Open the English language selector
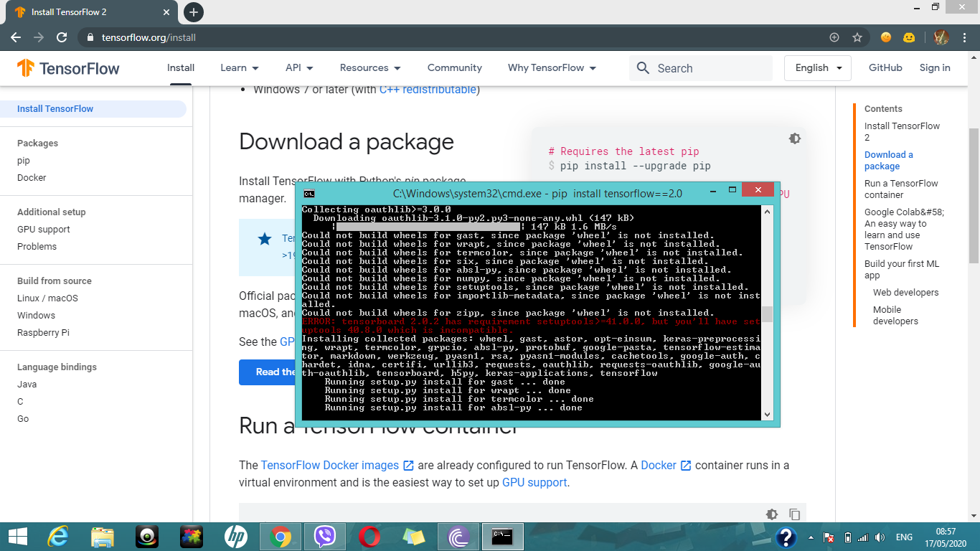The height and width of the screenshot is (551, 980). [x=818, y=68]
